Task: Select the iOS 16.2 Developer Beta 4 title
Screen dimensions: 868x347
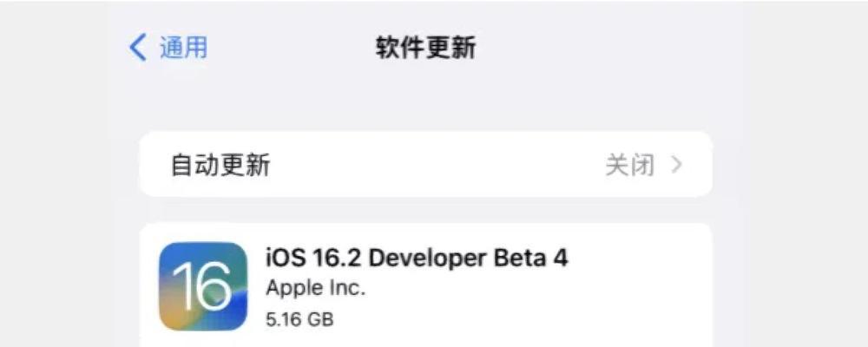Action: pos(417,259)
